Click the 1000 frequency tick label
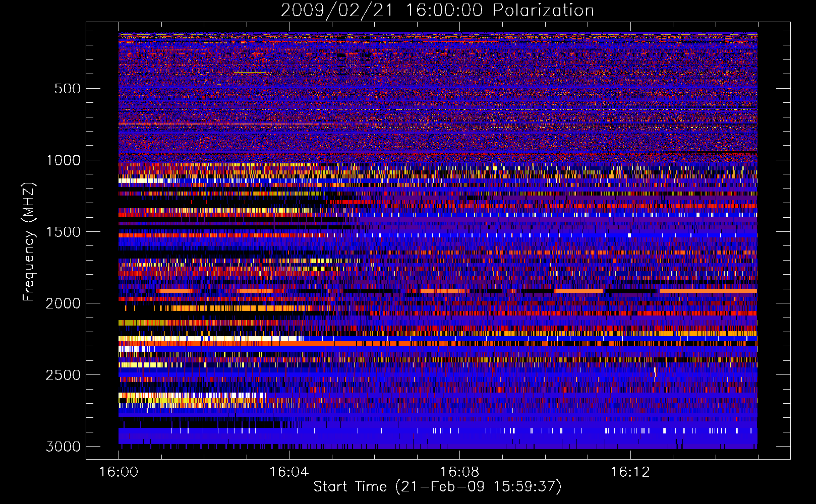Viewport: 816px width, 504px height. coord(64,160)
